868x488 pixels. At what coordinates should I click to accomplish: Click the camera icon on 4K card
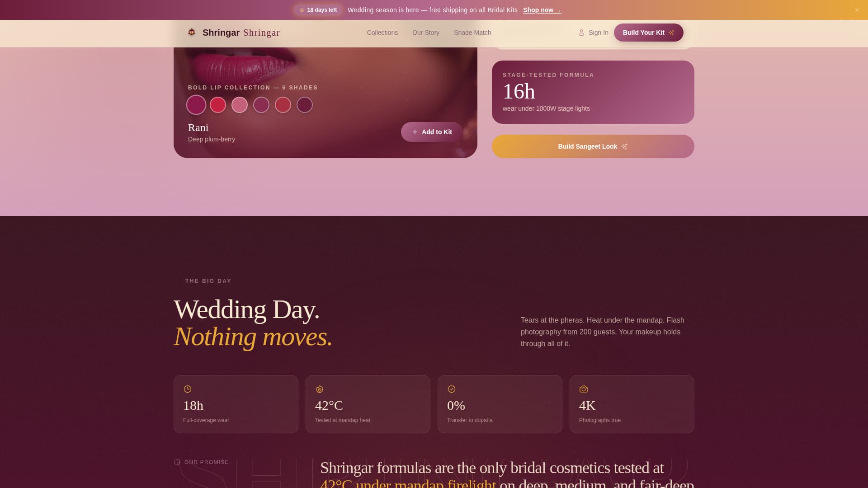[584, 389]
